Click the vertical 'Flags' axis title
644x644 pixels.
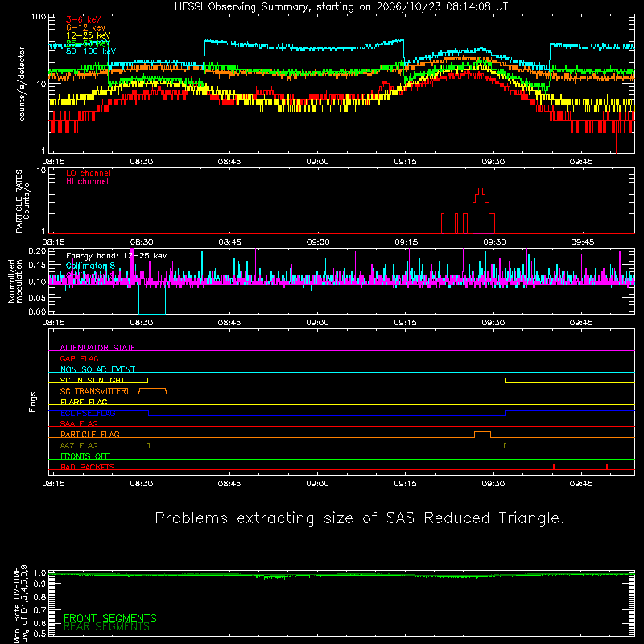pos(33,402)
